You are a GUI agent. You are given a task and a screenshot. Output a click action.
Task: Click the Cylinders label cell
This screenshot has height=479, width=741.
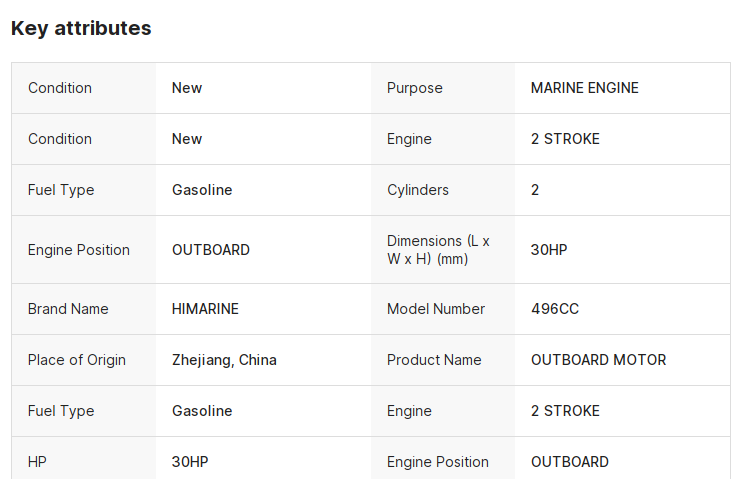pos(418,190)
